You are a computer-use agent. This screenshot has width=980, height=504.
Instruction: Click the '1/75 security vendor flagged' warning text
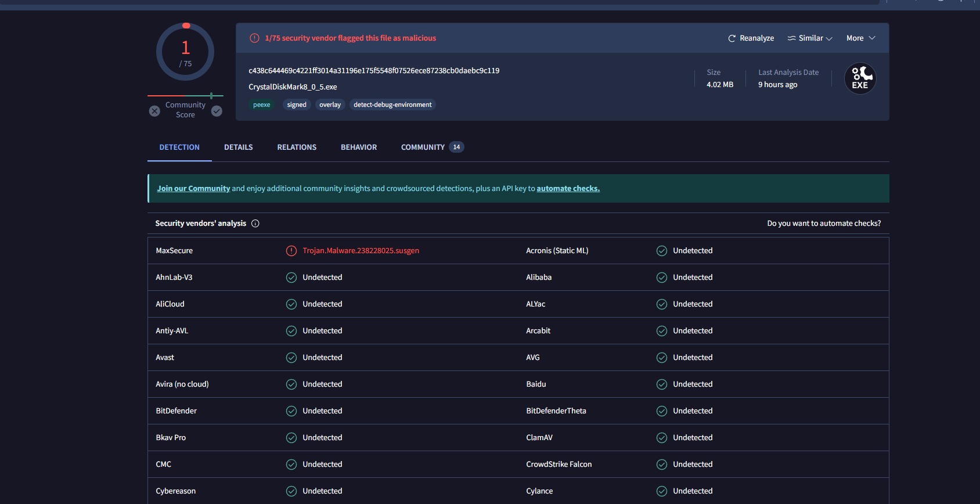click(x=351, y=38)
